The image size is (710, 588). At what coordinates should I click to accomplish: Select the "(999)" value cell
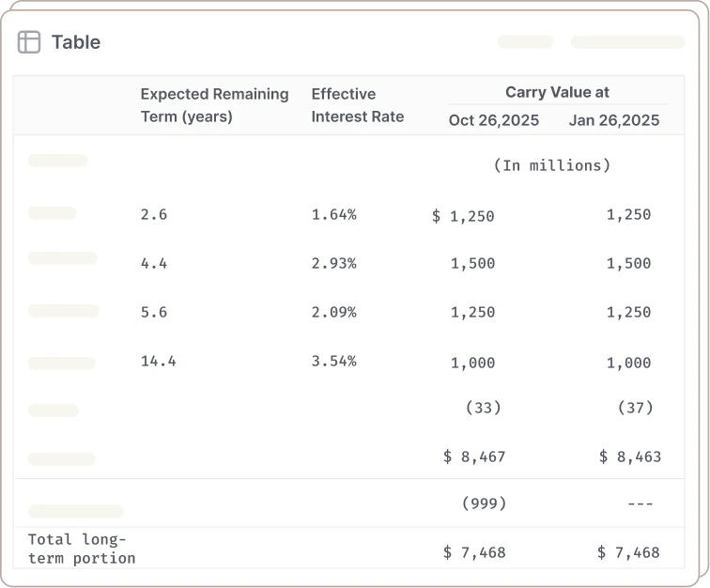click(484, 503)
